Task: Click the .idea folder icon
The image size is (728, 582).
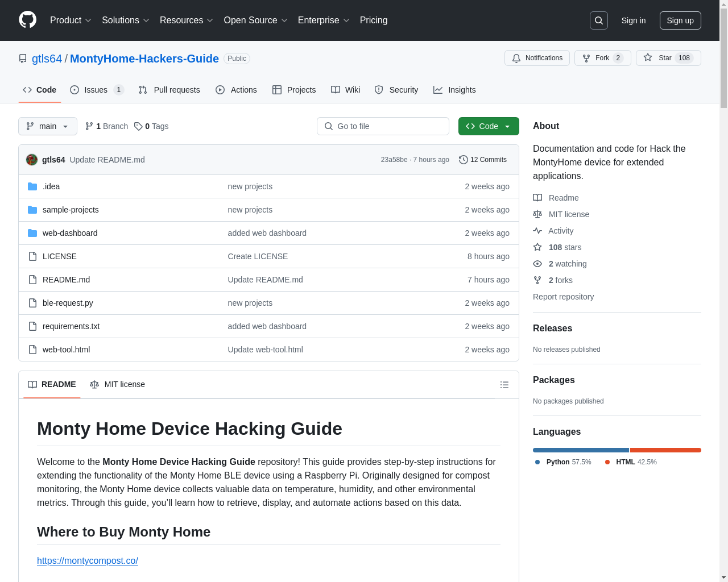Action: coord(32,186)
